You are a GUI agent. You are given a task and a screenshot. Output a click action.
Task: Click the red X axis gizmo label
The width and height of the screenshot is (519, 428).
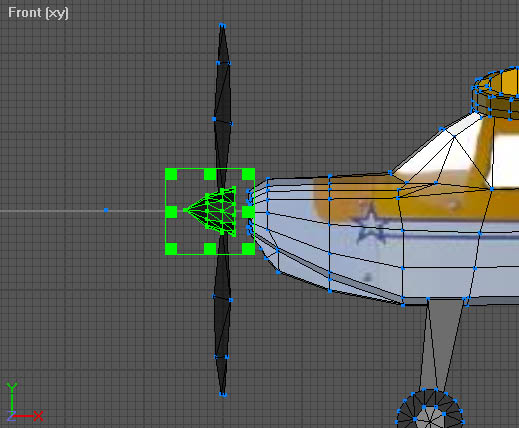[x=38, y=416]
